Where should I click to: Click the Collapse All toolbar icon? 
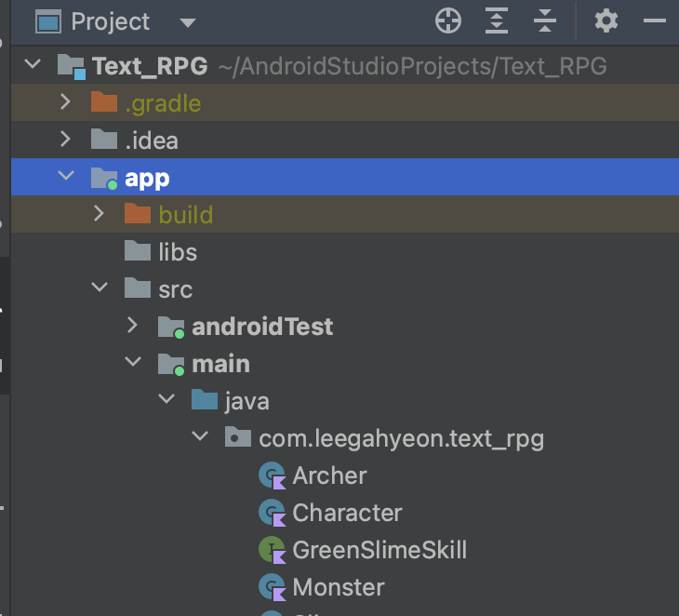tap(545, 20)
